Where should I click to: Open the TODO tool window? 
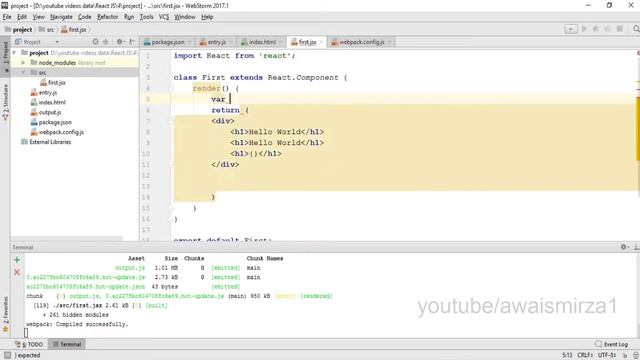tap(29, 344)
